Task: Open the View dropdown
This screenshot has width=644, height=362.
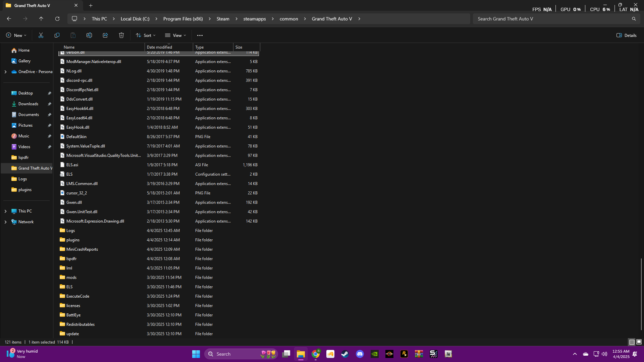Action: [x=175, y=35]
